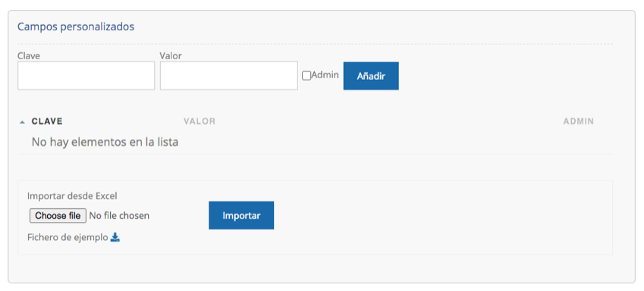The height and width of the screenshot is (291, 644).
Task: Open file picker with Choose file
Action: click(x=58, y=216)
